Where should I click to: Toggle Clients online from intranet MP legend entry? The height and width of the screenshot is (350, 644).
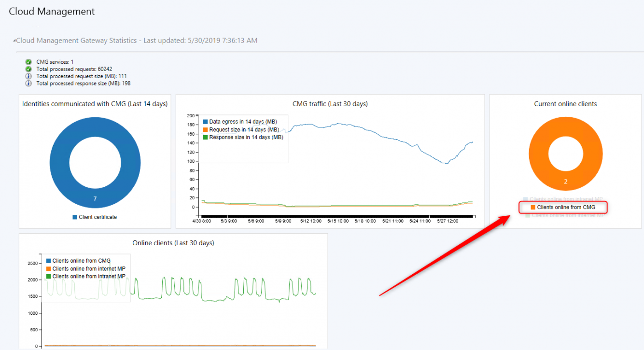[x=565, y=199]
